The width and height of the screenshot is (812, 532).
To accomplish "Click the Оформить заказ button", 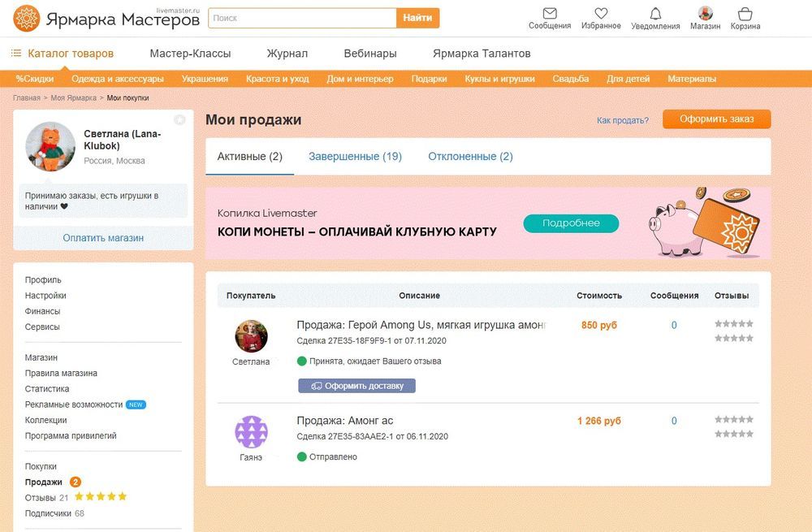I will point(716,119).
